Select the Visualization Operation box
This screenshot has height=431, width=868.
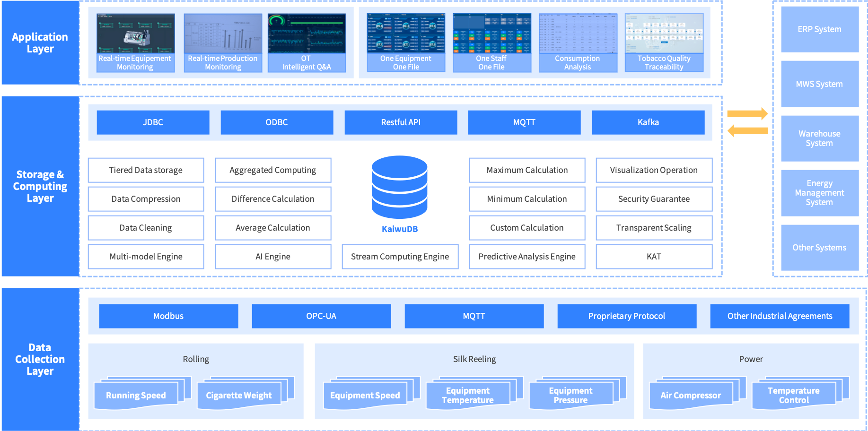pos(654,170)
